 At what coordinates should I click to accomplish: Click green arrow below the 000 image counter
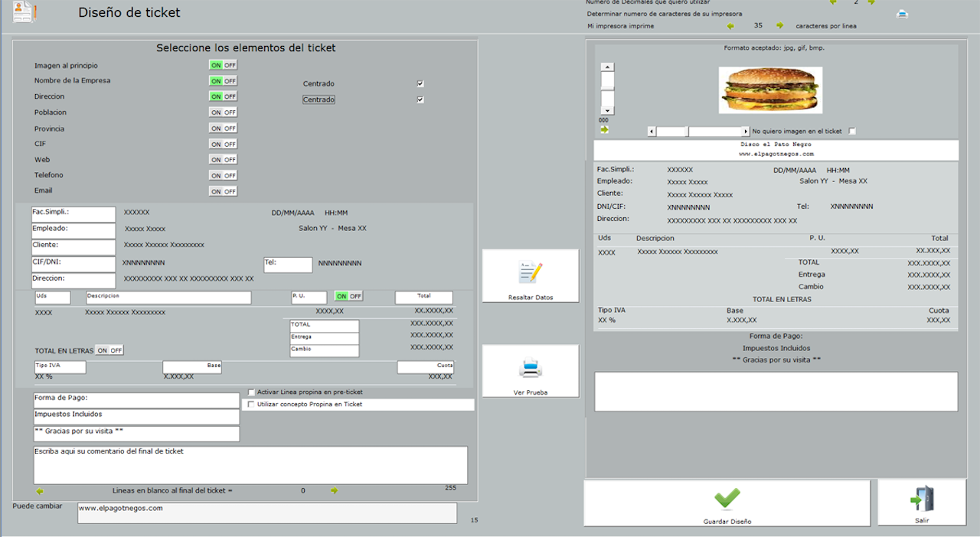pos(604,130)
